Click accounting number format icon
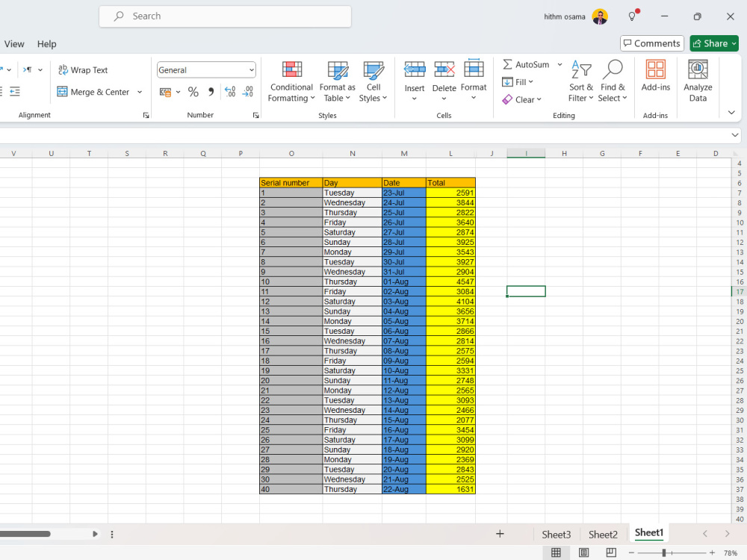Image resolution: width=747 pixels, height=560 pixels. point(165,92)
